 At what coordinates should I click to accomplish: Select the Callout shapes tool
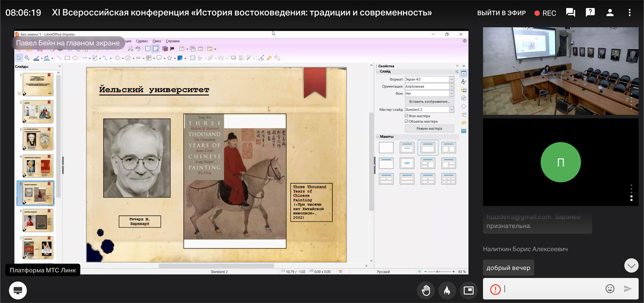pyautogui.click(x=159, y=58)
